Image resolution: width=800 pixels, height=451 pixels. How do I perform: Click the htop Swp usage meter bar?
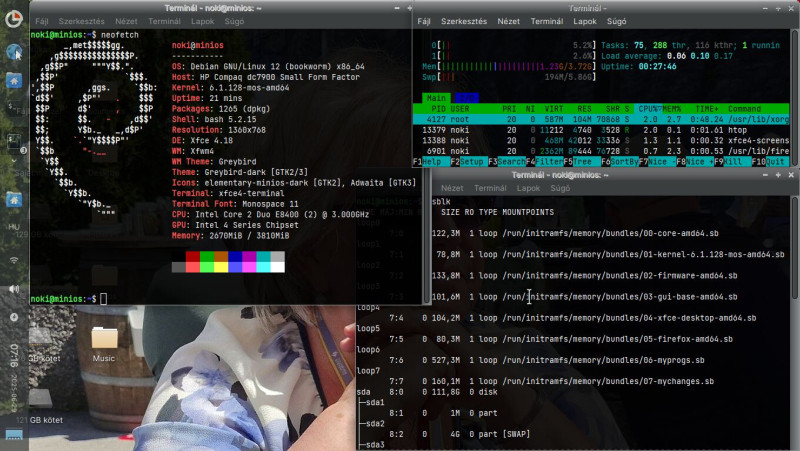click(x=516, y=77)
